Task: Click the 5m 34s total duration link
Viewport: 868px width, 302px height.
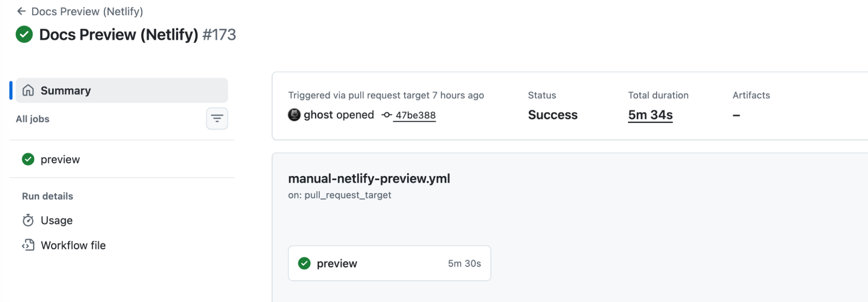Action: pos(650,115)
